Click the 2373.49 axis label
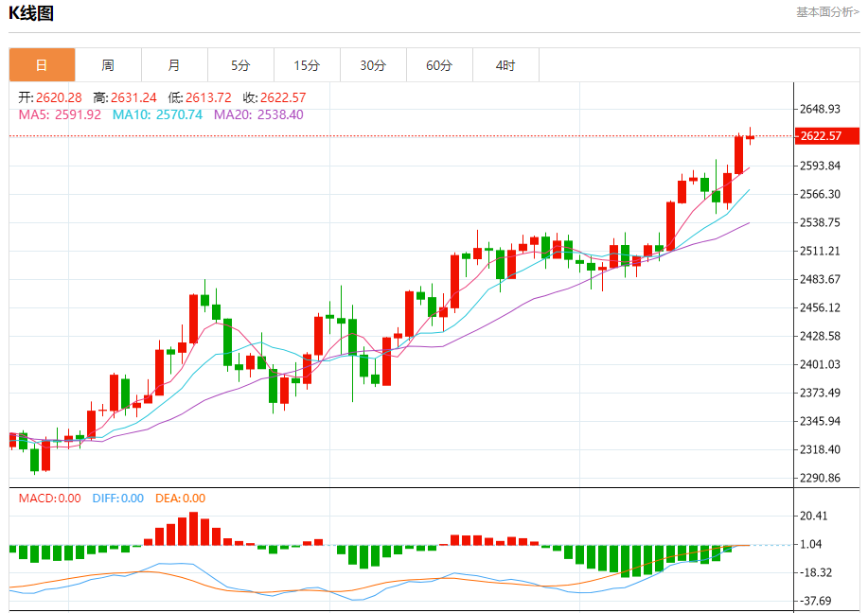868x613 pixels. coord(820,393)
